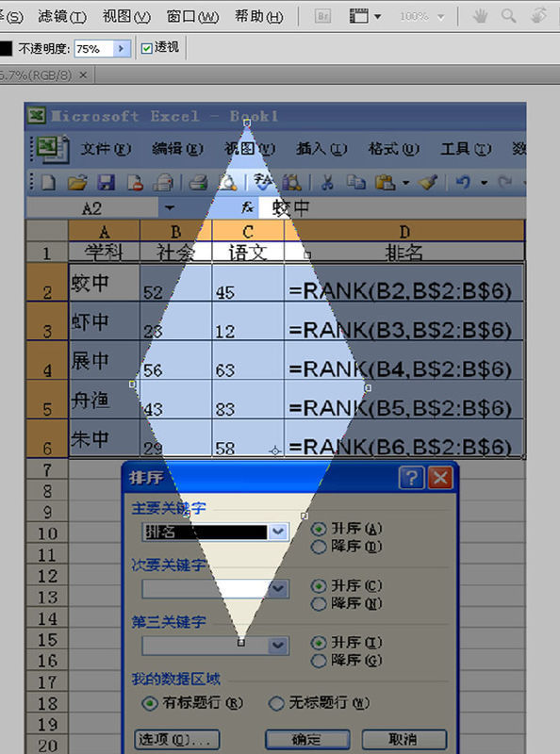The width and height of the screenshot is (560, 754).
Task: Open the Excel 文件(F) menu
Action: 106,149
